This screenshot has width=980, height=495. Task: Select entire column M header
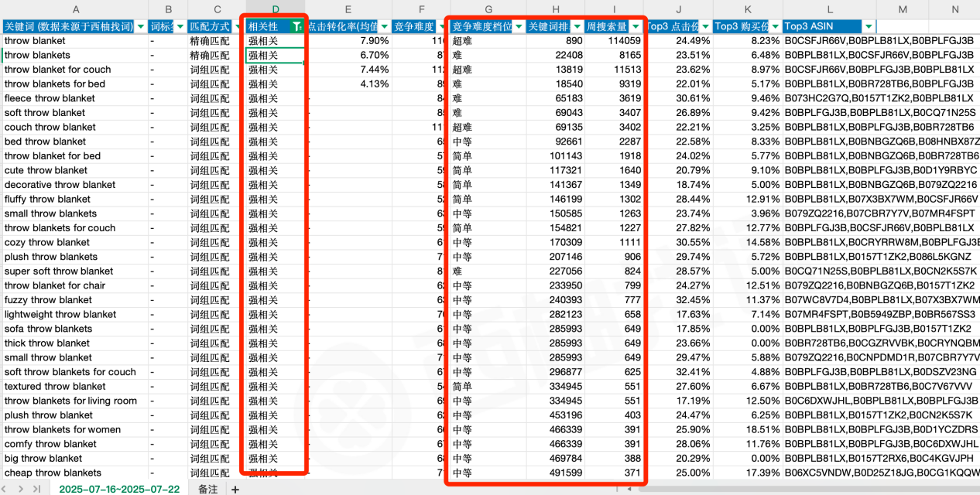coord(903,9)
